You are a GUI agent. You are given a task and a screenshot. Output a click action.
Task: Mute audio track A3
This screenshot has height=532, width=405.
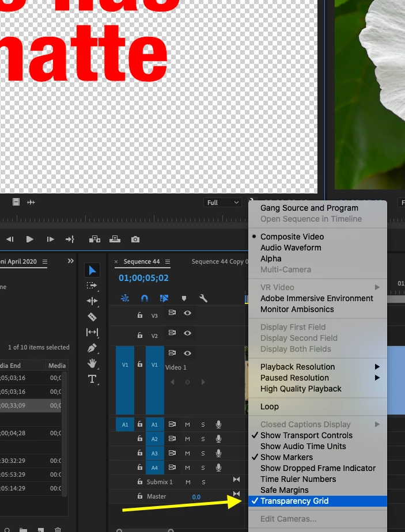coord(187,453)
